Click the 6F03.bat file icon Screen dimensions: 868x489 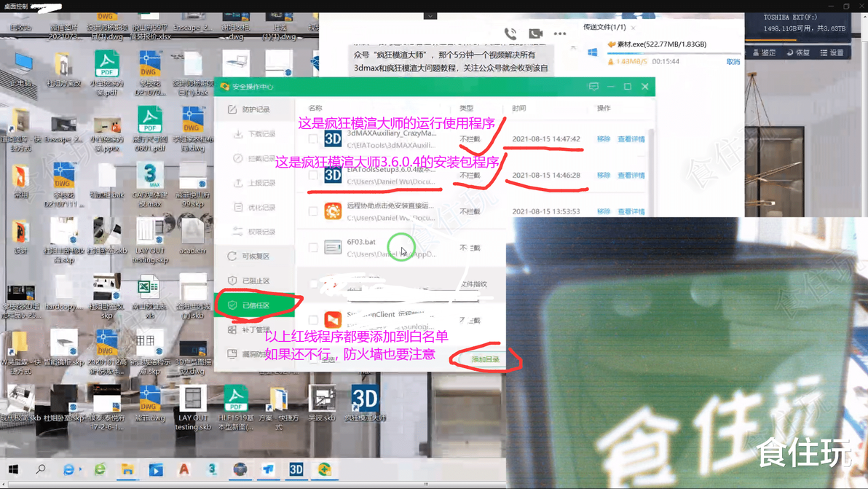333,248
